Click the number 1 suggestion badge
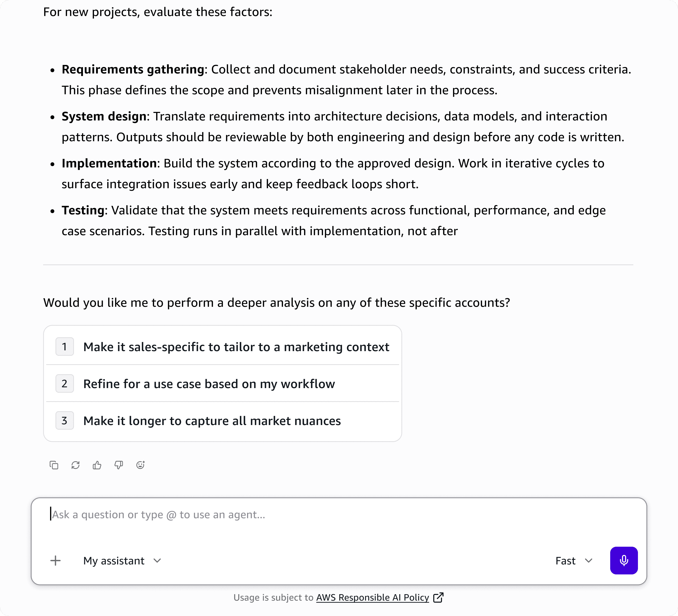 point(64,346)
